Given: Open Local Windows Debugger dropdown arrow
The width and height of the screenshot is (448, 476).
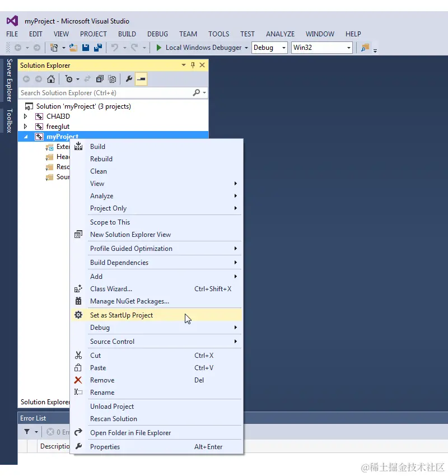Looking at the screenshot, I should click(246, 48).
